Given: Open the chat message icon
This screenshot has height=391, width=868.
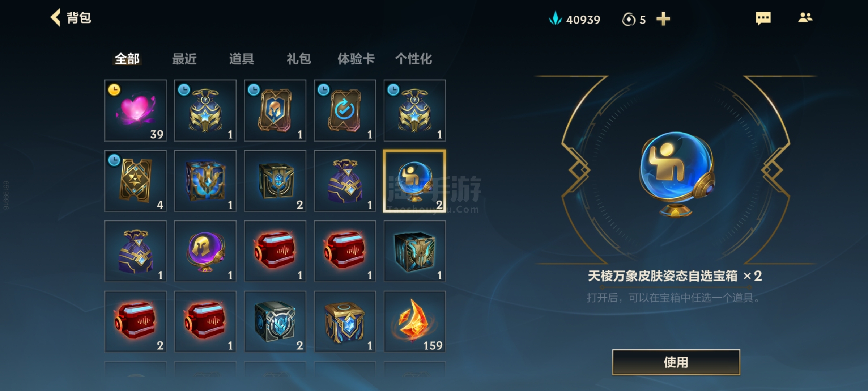Looking at the screenshot, I should pyautogui.click(x=763, y=18).
